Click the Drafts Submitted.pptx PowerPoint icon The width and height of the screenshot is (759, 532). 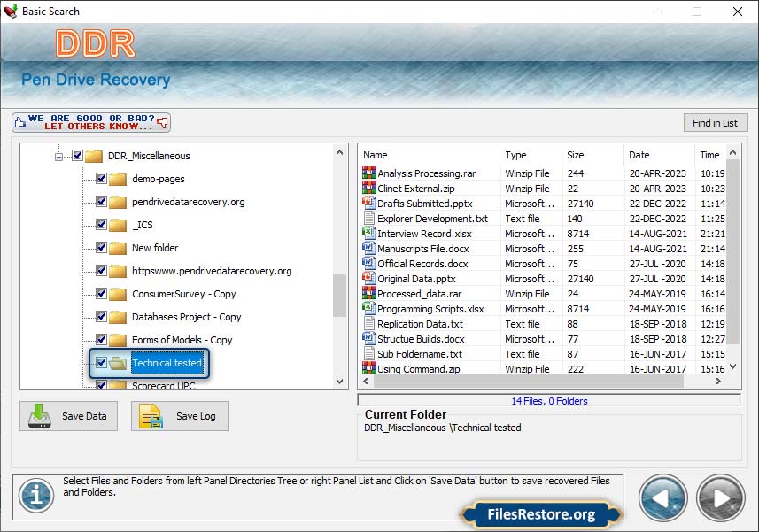[x=368, y=203]
